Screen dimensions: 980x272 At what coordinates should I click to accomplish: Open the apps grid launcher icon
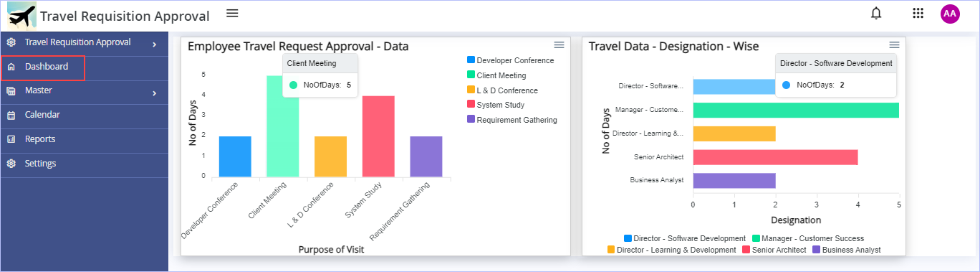(x=918, y=13)
